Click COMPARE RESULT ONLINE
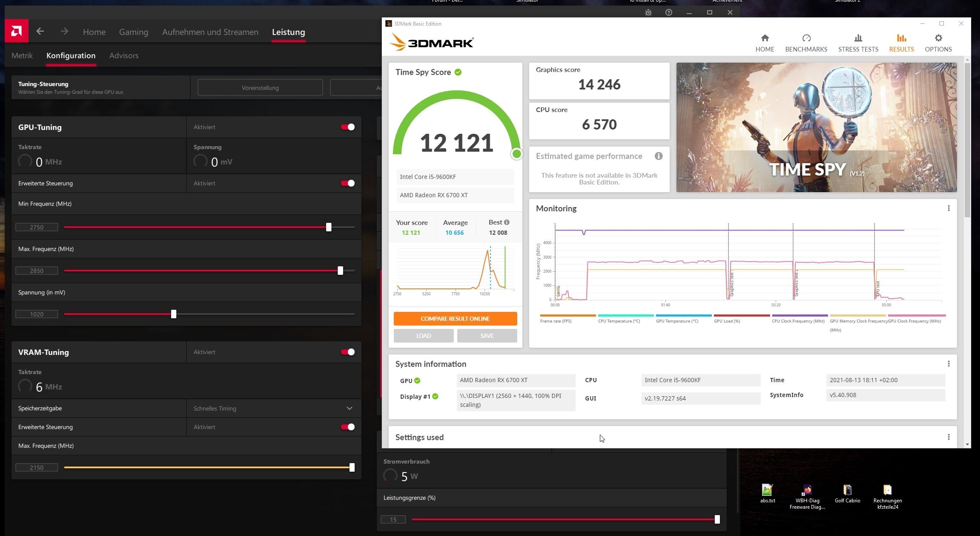The width and height of the screenshot is (980, 536). point(455,319)
